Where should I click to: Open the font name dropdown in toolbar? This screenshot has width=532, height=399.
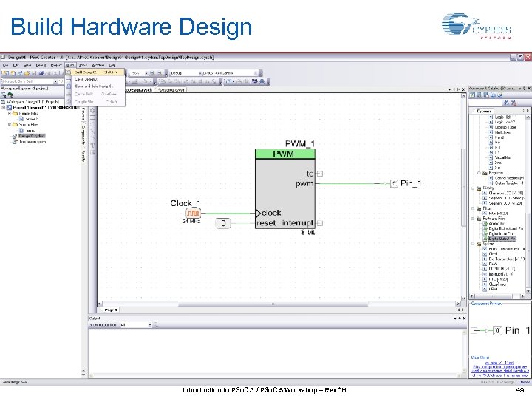coord(30,81)
